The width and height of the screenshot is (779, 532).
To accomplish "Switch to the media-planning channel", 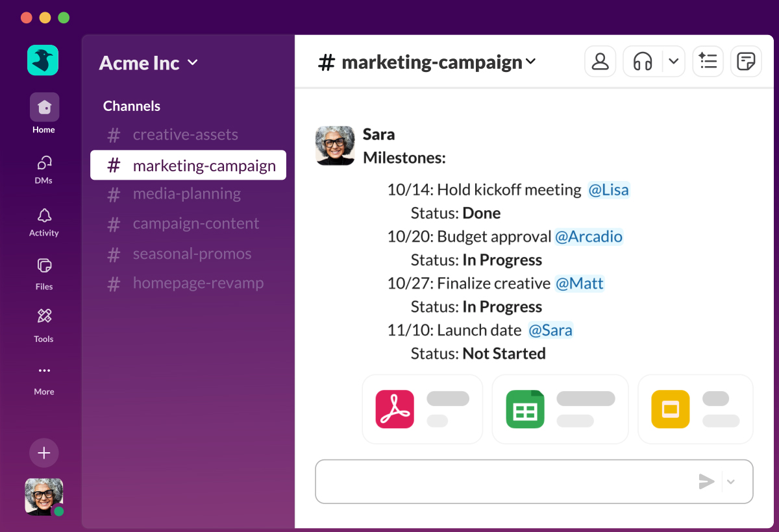I will click(x=186, y=194).
